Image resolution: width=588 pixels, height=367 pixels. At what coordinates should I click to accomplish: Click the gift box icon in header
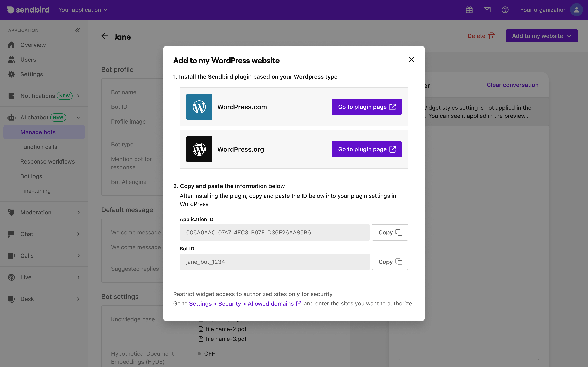coord(469,10)
